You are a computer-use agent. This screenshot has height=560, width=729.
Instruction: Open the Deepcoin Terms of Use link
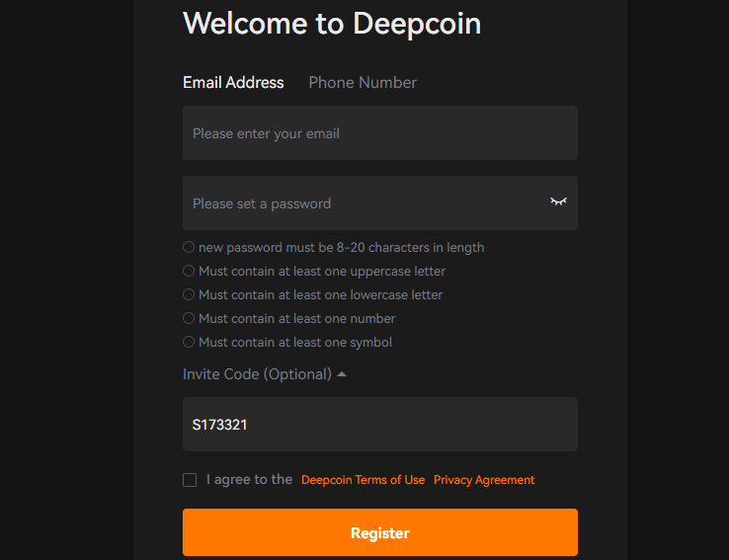(x=364, y=480)
